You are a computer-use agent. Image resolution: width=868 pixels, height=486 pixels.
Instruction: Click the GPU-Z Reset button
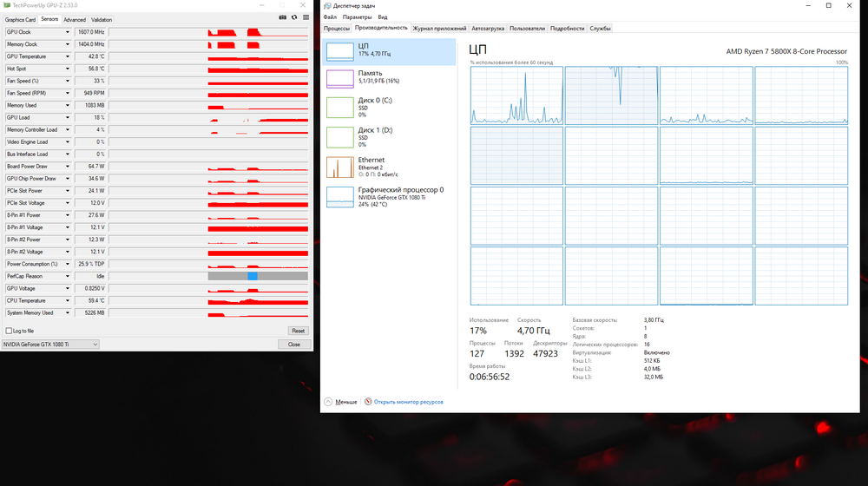tap(298, 331)
